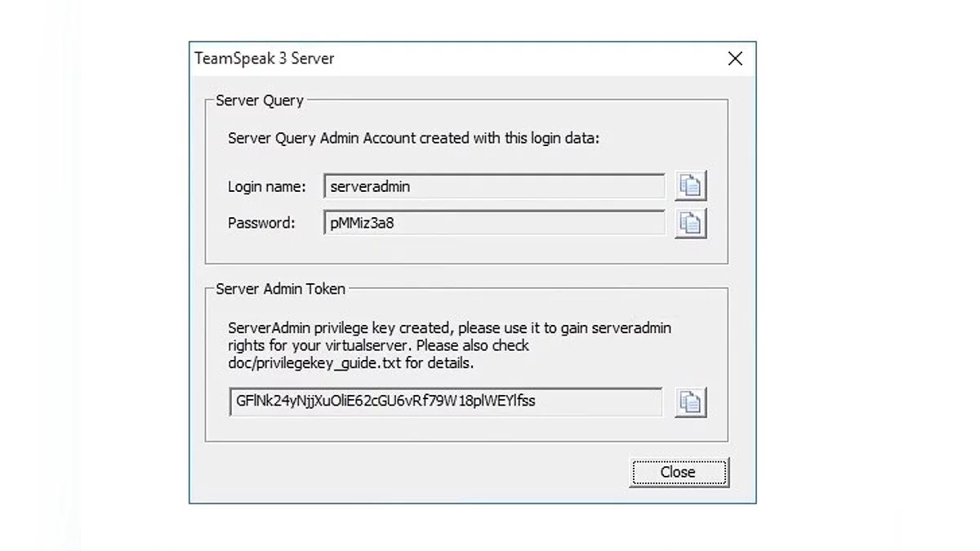Click the "Login name:" label
The image size is (980, 551).
point(267,187)
